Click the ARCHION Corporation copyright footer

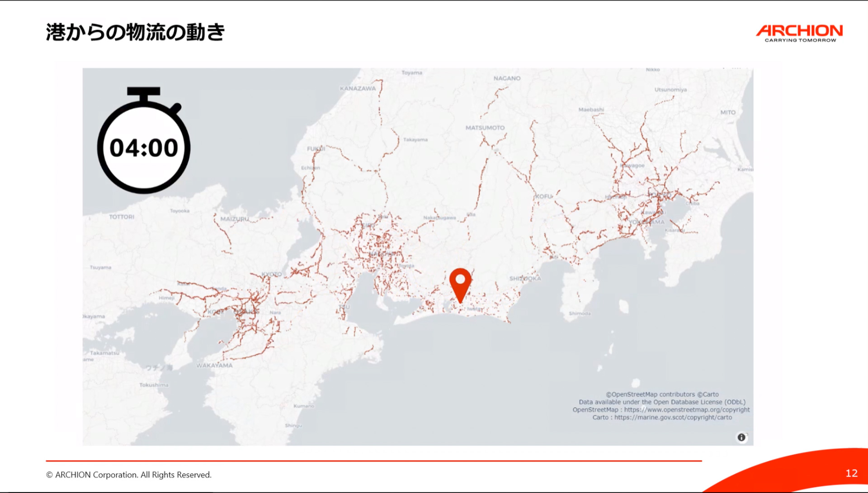tap(129, 475)
